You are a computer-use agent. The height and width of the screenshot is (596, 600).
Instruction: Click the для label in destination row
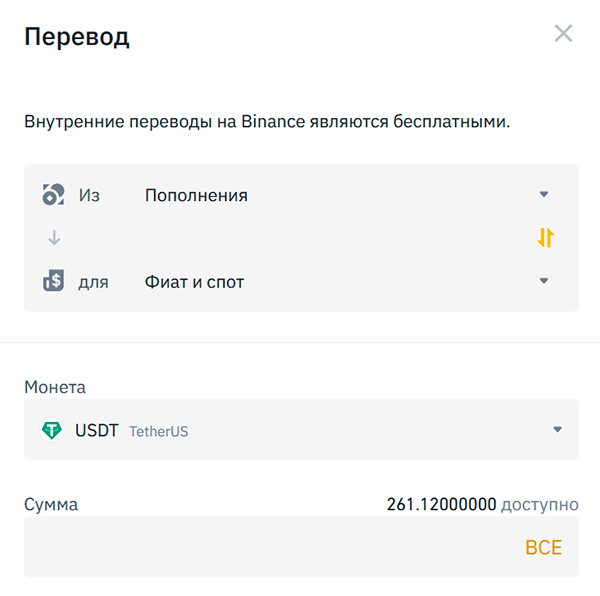[x=93, y=282]
